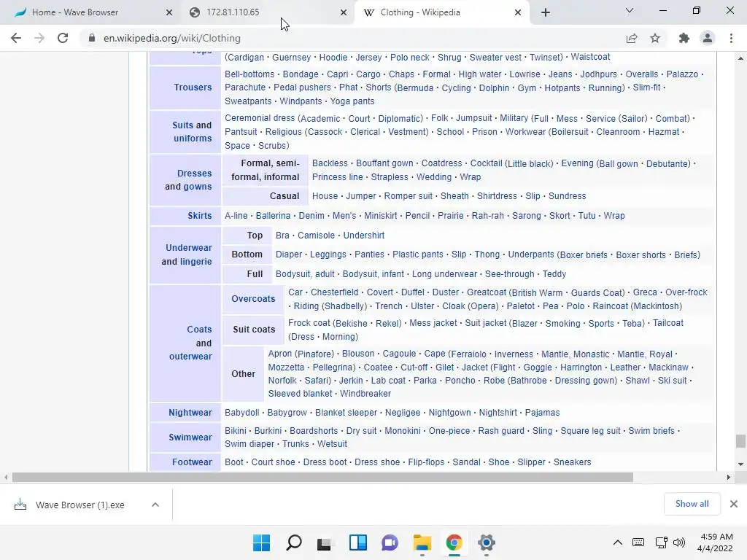Show hidden system tray icons
Viewport: 747px width, 560px height.
tap(617, 542)
